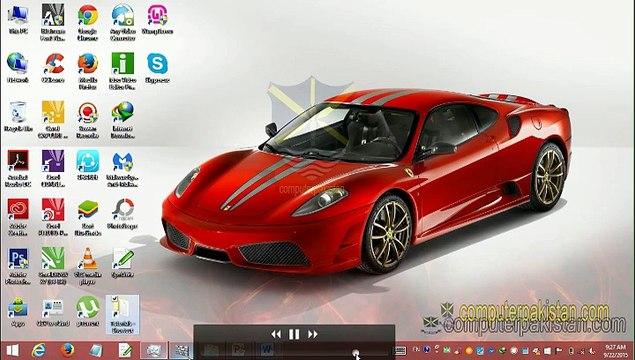Launch the uTorrent desktop shortcut
This screenshot has height=360, width=635.
(x=87, y=311)
